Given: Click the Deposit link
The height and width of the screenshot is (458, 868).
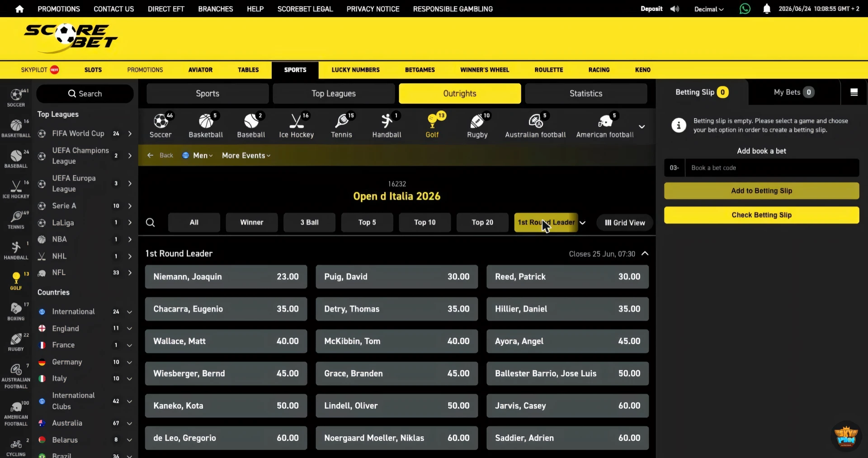Looking at the screenshot, I should 651,9.
